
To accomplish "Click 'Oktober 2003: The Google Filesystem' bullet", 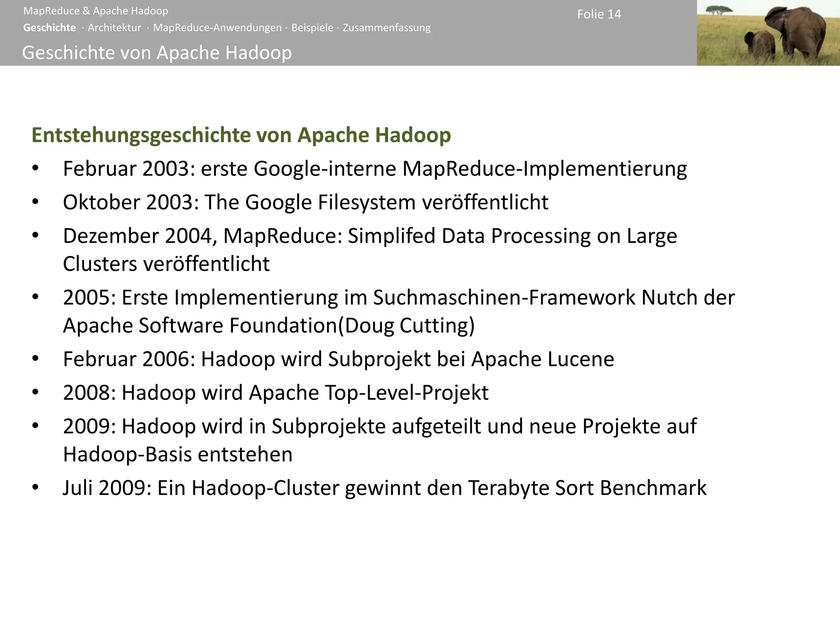I will 306,202.
